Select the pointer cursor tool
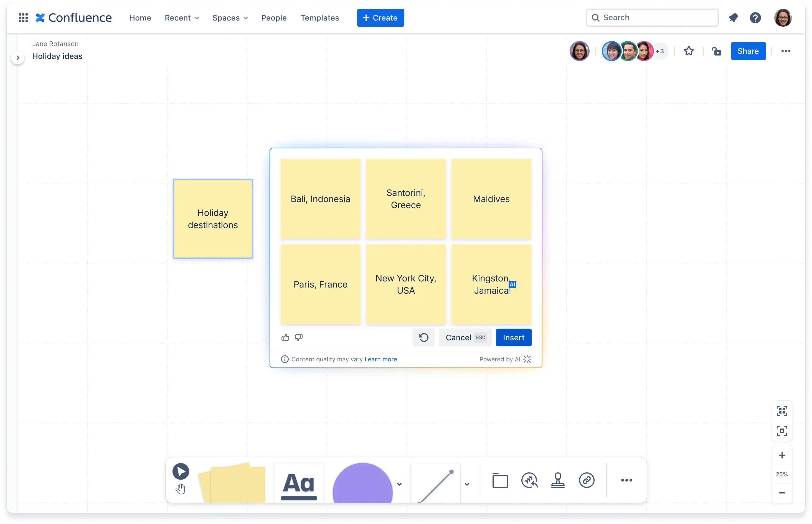 pyautogui.click(x=181, y=472)
